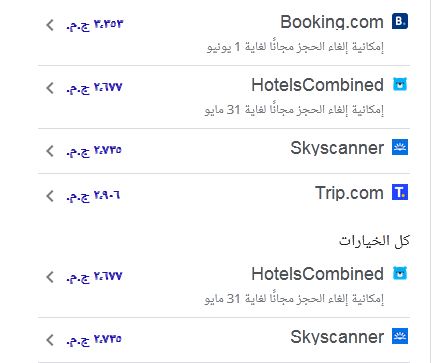Expand the Trip.com row using its chevron

coord(50,196)
